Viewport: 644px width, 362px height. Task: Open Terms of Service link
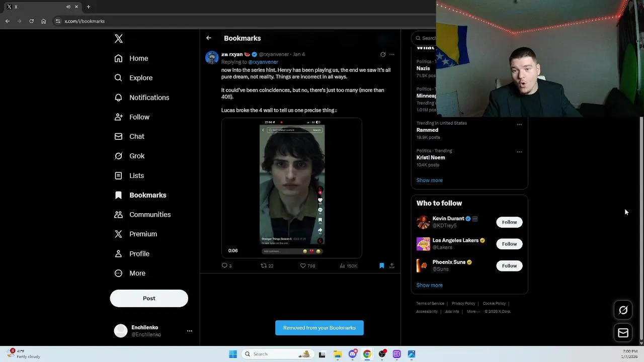click(430, 303)
